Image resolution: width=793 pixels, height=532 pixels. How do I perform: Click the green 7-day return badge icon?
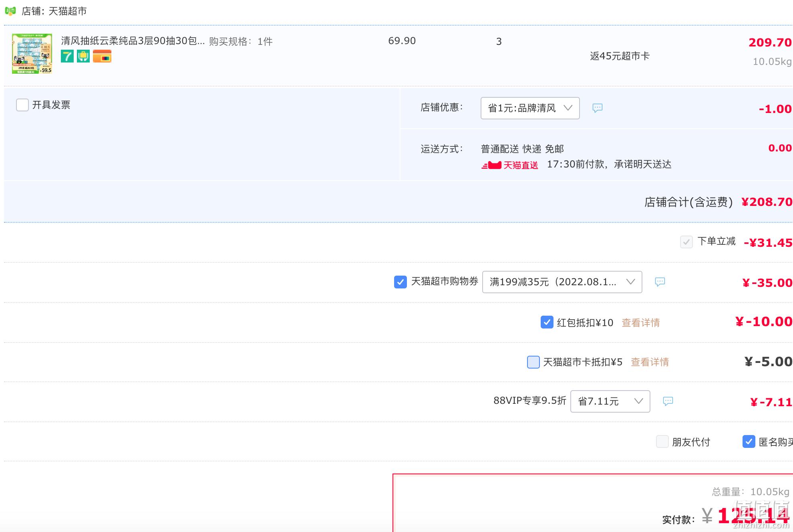pyautogui.click(x=67, y=56)
